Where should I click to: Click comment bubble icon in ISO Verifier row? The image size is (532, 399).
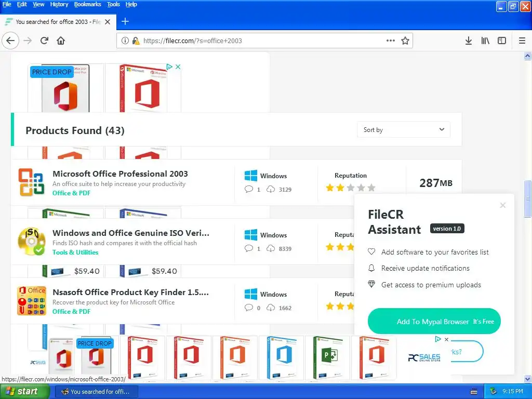coord(249,248)
